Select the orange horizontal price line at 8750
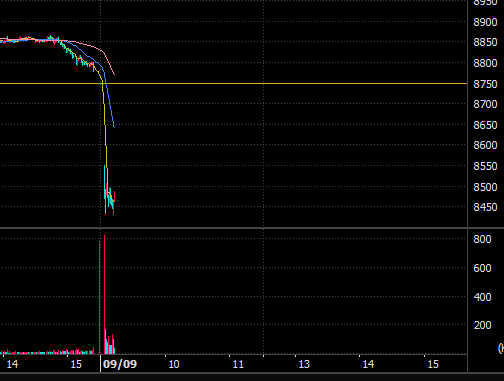The height and width of the screenshot is (381, 504). click(233, 83)
